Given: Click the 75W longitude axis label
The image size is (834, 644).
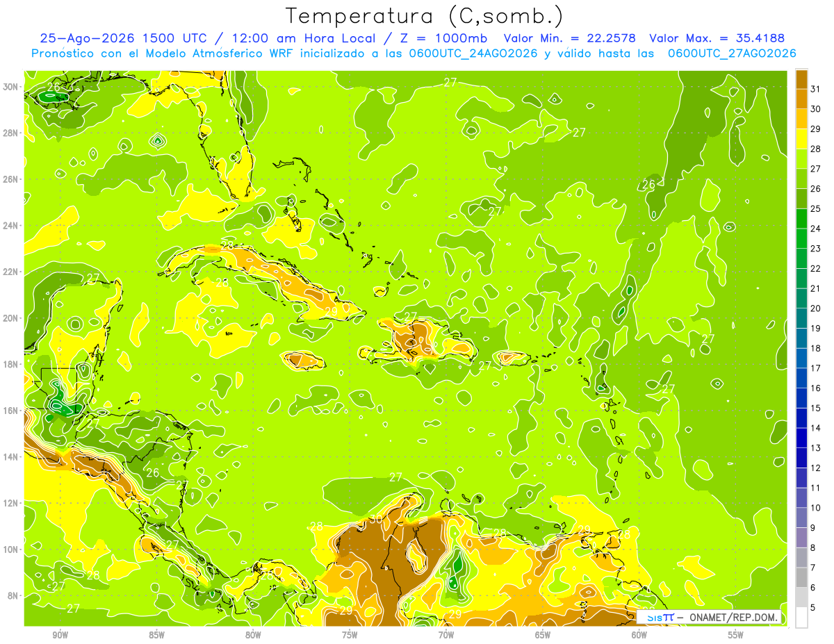Looking at the screenshot, I should pos(350,635).
